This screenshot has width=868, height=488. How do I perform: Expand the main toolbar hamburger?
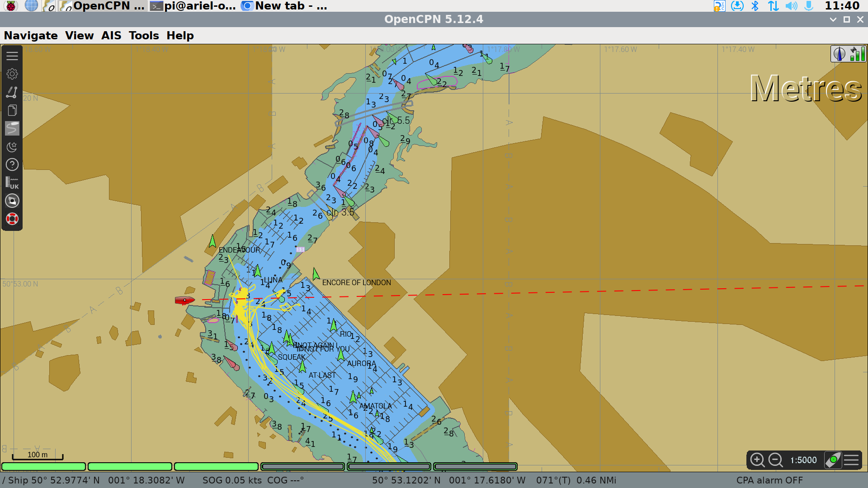coord(12,56)
